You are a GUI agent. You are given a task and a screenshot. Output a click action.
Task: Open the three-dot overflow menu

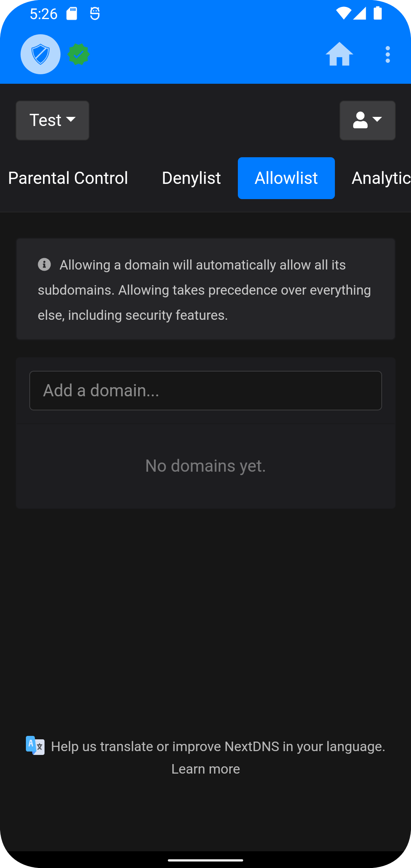(x=388, y=55)
